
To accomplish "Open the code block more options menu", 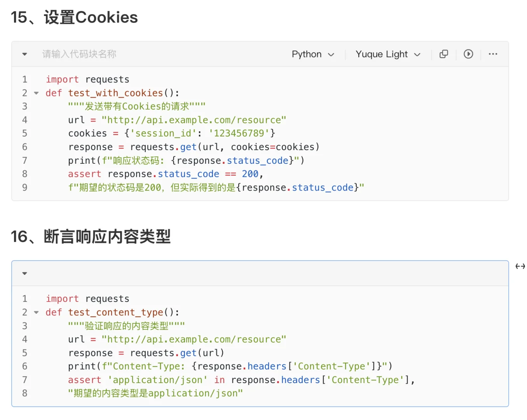I will [493, 54].
